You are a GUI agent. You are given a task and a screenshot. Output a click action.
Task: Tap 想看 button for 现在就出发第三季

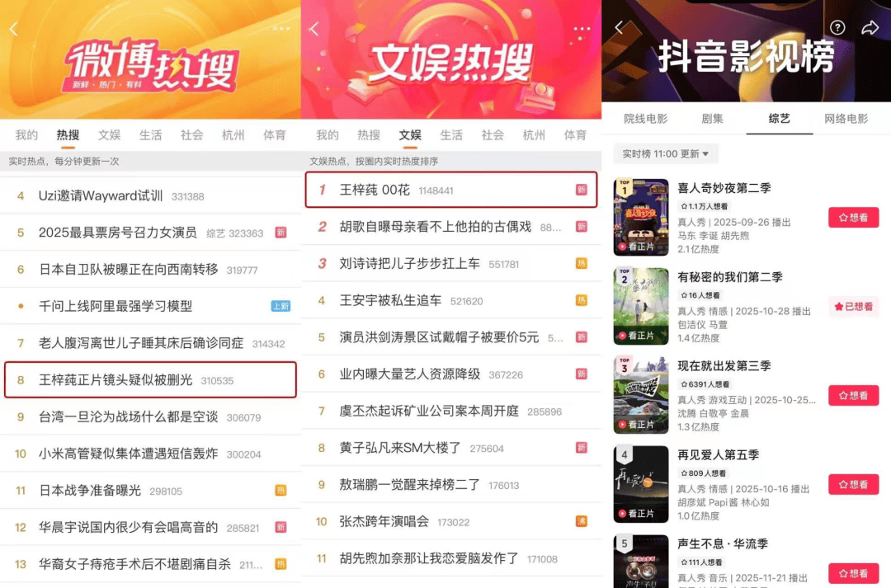click(x=854, y=395)
